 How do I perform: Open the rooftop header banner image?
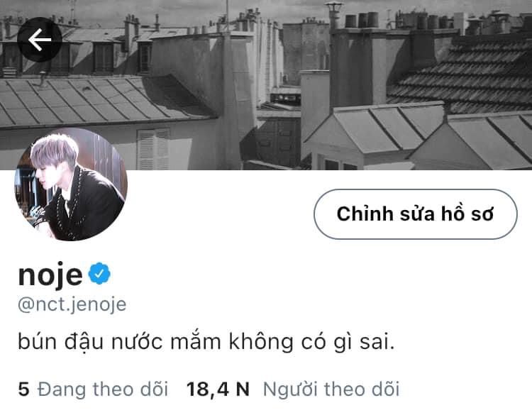tap(266, 85)
